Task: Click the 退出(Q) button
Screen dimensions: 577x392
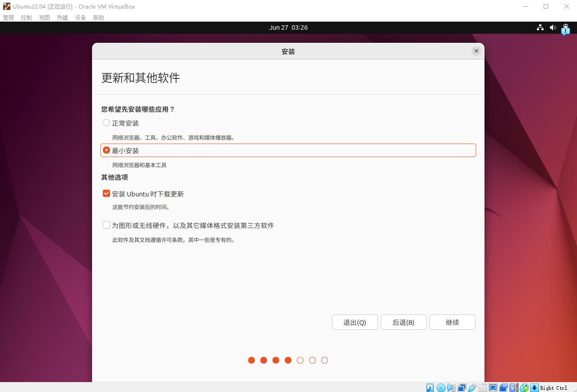Action: pos(355,322)
